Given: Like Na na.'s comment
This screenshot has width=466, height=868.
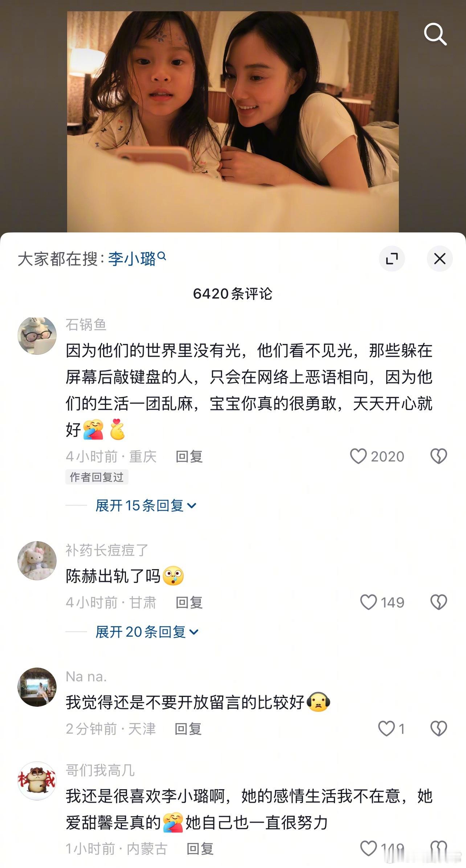Looking at the screenshot, I should tap(386, 729).
